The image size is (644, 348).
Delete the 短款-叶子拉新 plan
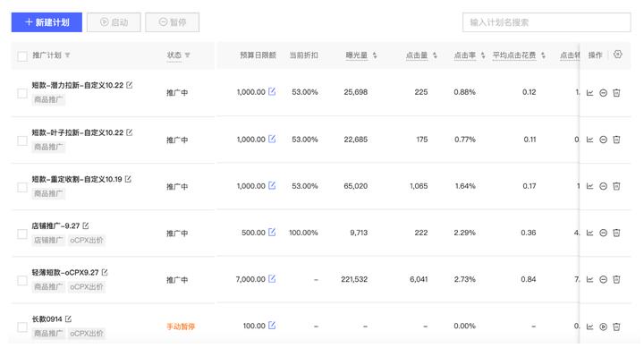[x=616, y=140]
